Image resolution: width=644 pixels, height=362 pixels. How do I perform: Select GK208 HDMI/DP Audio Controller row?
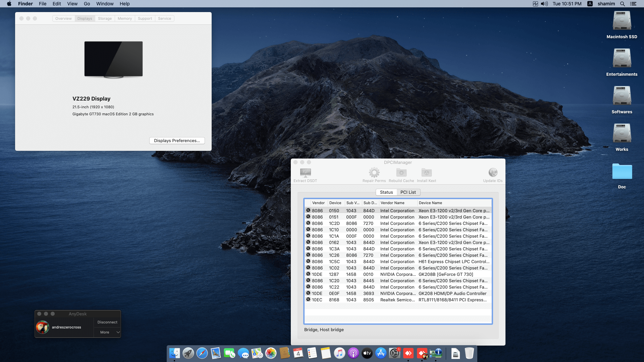point(398,293)
